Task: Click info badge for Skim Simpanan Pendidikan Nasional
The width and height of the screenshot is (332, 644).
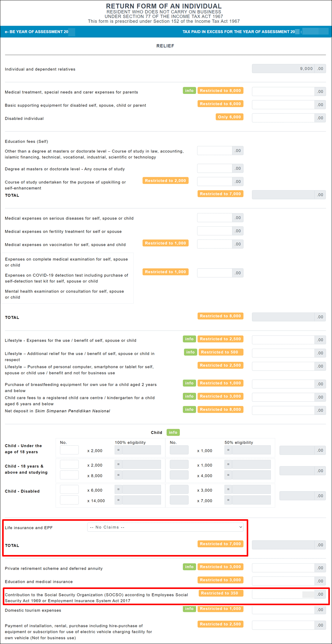Action: [189, 409]
